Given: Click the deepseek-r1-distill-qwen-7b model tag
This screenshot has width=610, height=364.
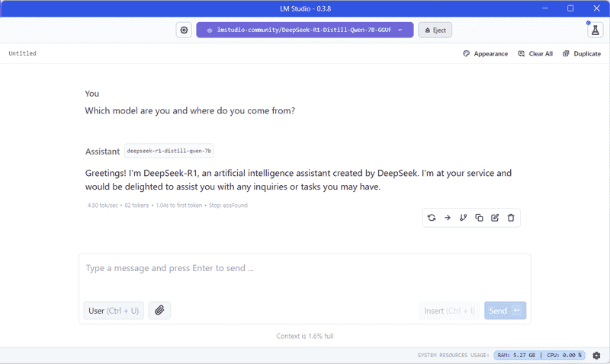Looking at the screenshot, I should [169, 151].
